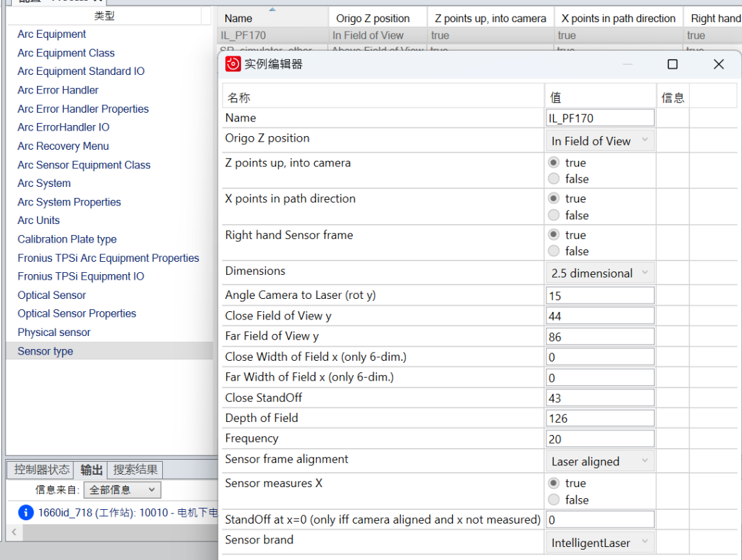
Task: Set Z points up, into camera to true
Action: [553, 162]
